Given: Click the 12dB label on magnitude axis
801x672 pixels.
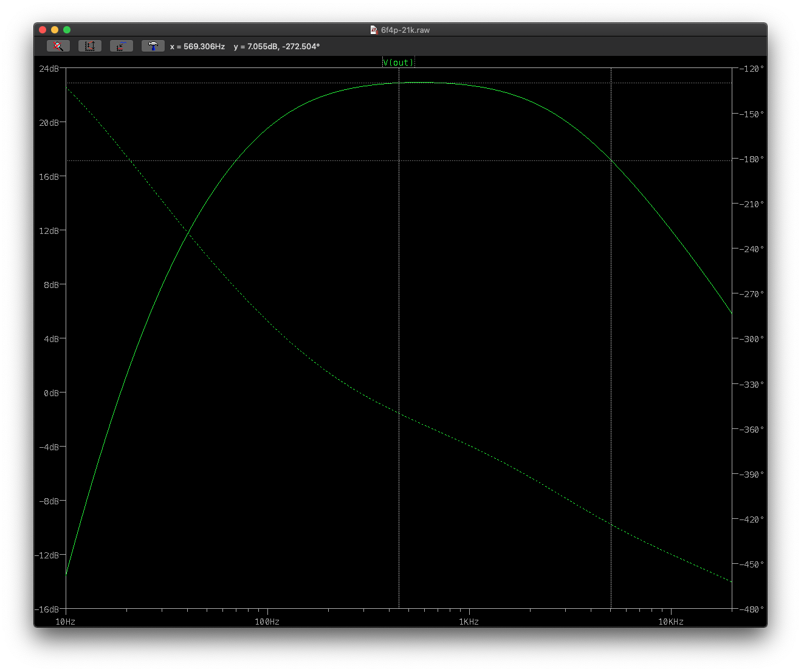Looking at the screenshot, I should coord(49,231).
